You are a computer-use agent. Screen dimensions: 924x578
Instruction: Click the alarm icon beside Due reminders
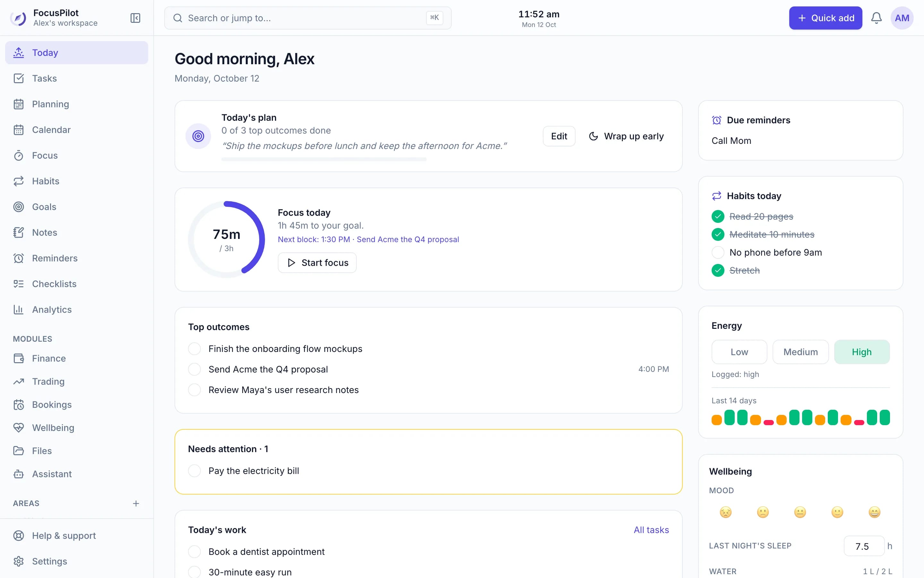(x=717, y=120)
